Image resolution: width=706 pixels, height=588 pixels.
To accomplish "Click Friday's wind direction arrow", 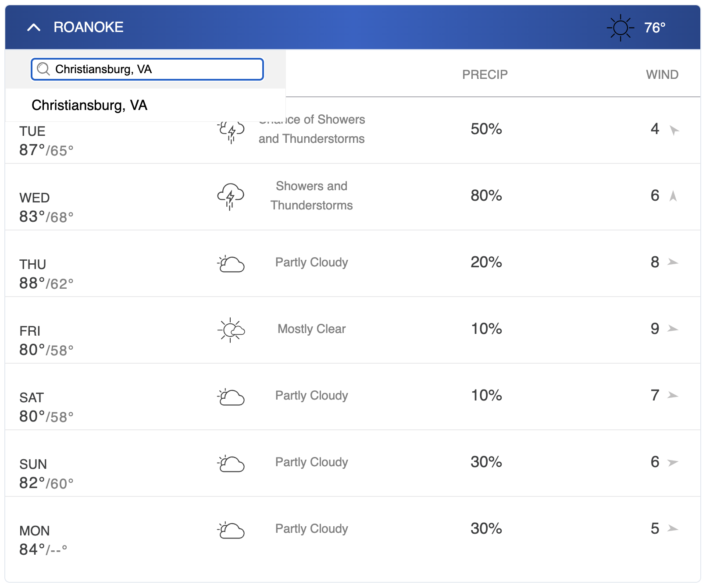I will click(673, 329).
